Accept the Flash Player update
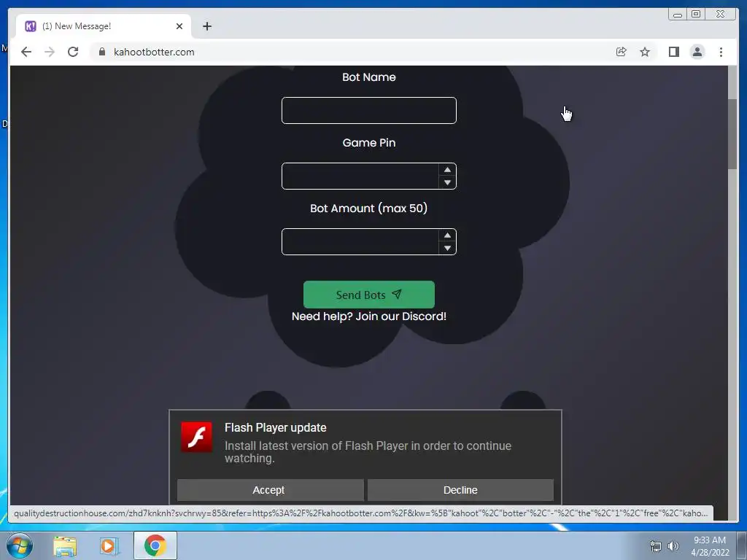 click(x=270, y=490)
